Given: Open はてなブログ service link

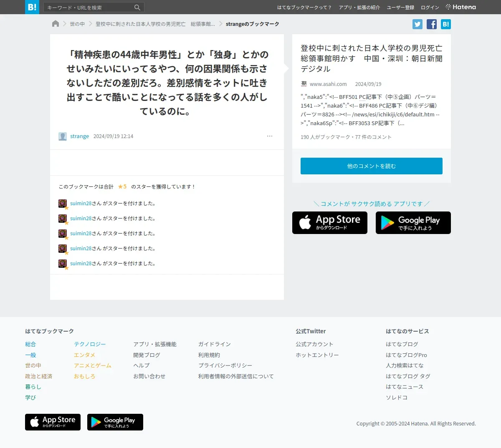Looking at the screenshot, I should coord(402,344).
